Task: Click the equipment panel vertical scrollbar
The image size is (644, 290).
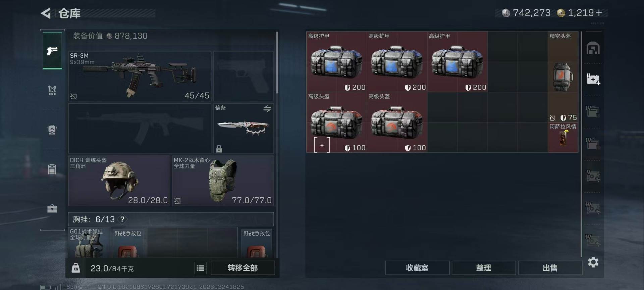Action: click(x=277, y=63)
